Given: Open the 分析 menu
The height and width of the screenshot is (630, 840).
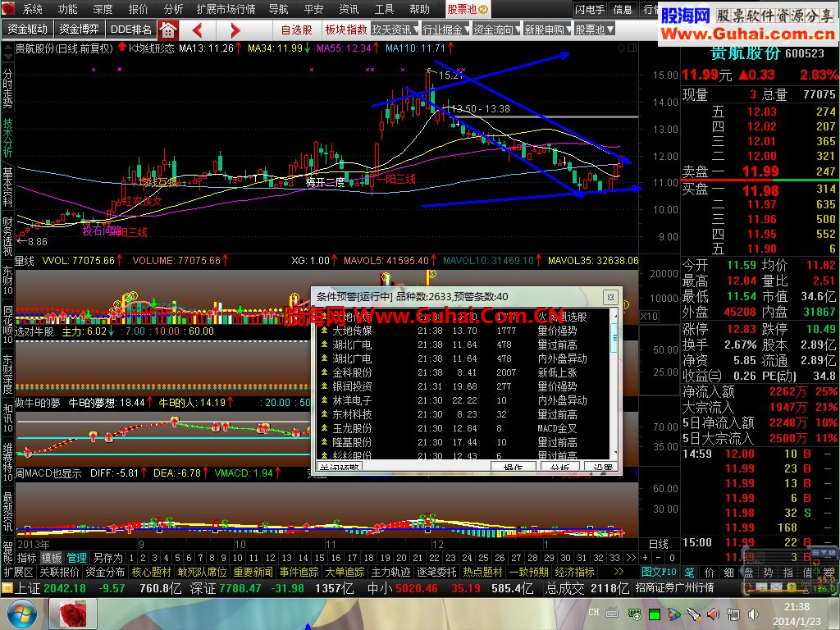Looking at the screenshot, I should (x=174, y=9).
